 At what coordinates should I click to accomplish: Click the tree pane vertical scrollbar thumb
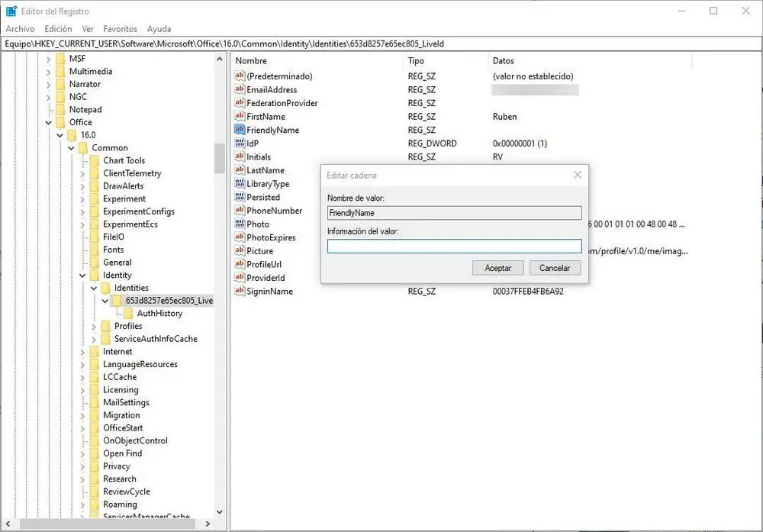point(220,159)
